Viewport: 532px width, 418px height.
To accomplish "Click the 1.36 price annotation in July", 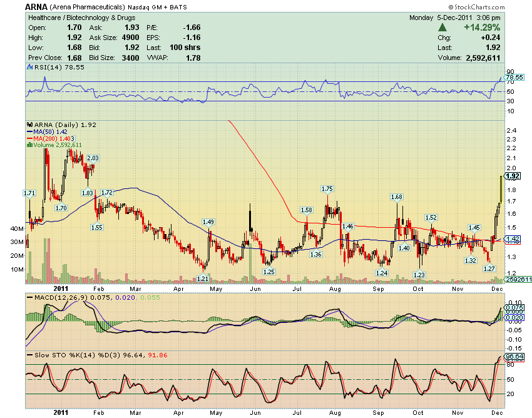I will pos(316,254).
